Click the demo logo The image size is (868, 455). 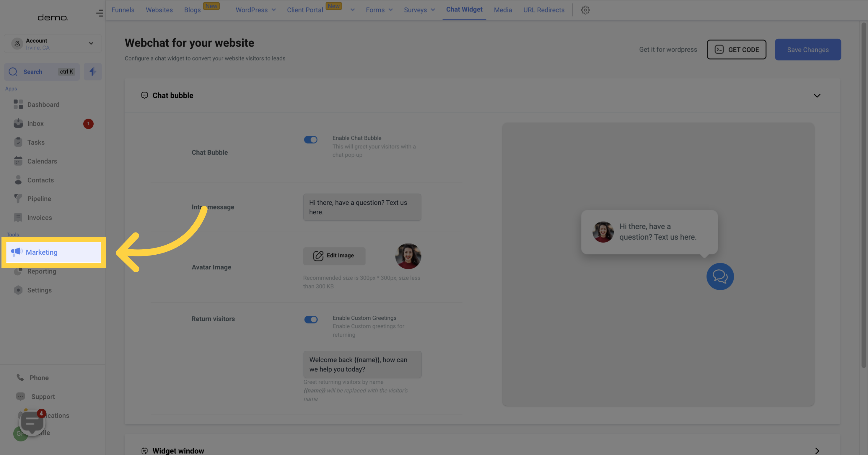pyautogui.click(x=53, y=17)
